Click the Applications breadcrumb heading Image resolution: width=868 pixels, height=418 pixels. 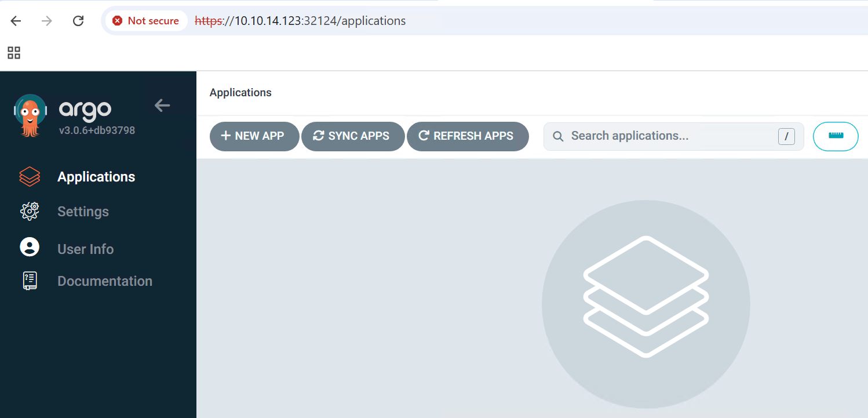[240, 92]
